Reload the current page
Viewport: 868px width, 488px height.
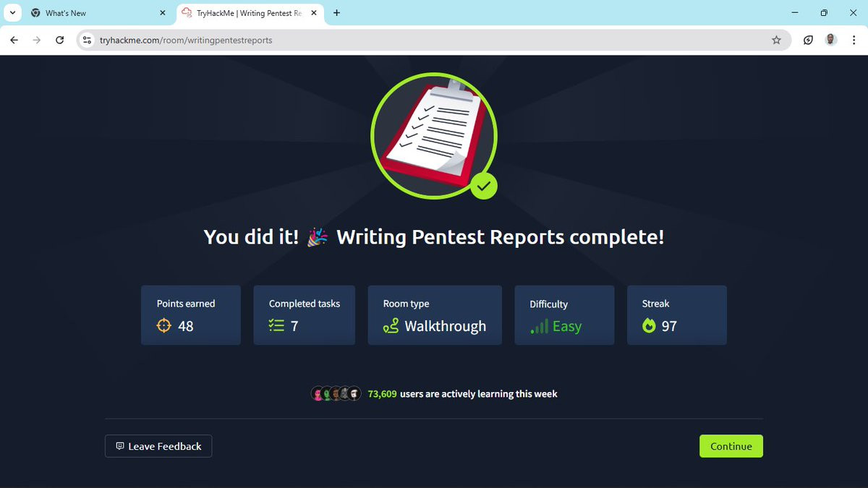[x=60, y=40]
